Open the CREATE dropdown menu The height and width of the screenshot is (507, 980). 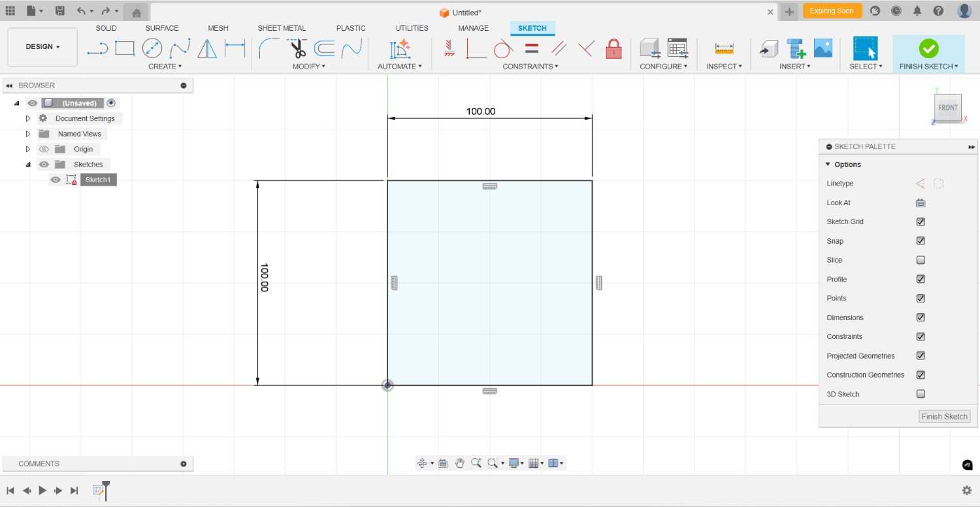click(x=165, y=66)
